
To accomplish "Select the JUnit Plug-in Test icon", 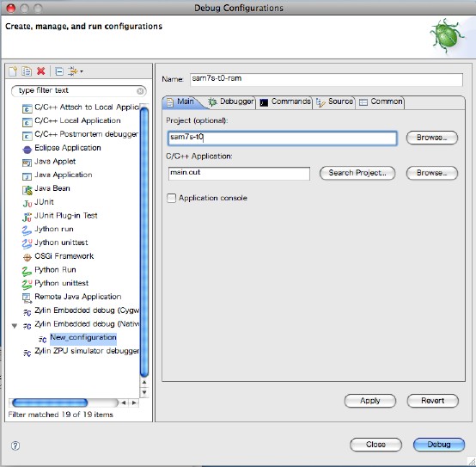I will pos(27,217).
